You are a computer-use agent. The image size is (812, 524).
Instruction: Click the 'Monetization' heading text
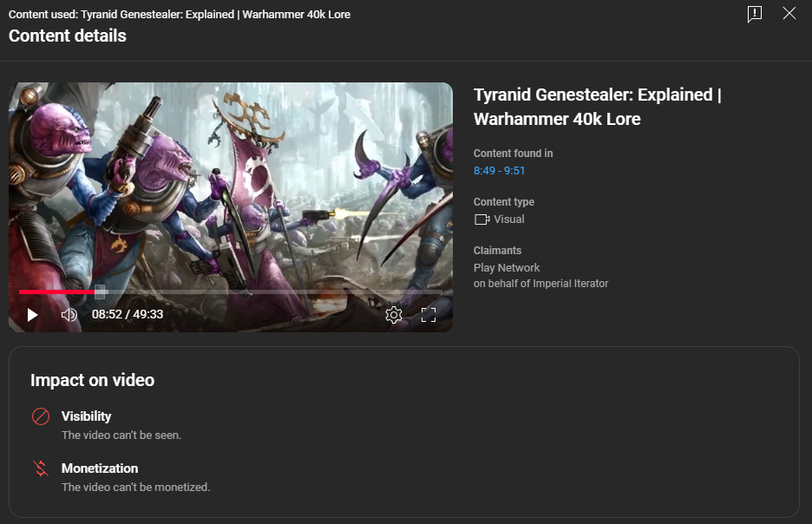coord(100,468)
